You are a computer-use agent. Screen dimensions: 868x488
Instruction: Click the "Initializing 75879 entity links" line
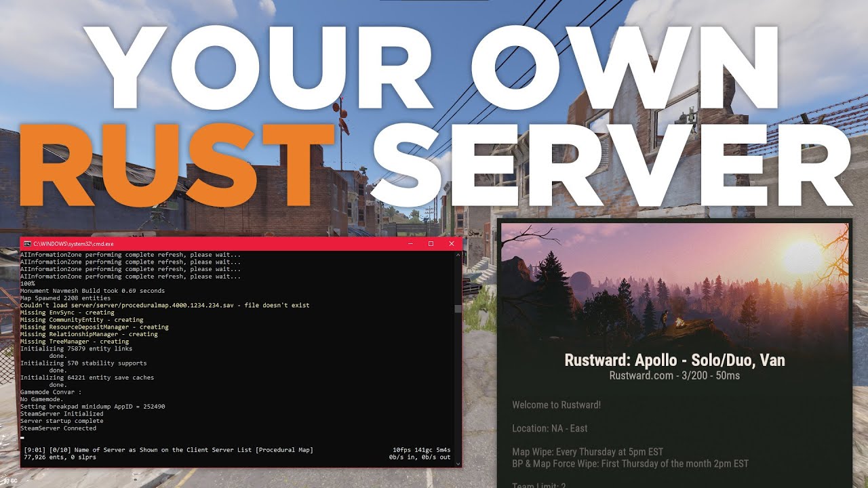pyautogui.click(x=76, y=348)
